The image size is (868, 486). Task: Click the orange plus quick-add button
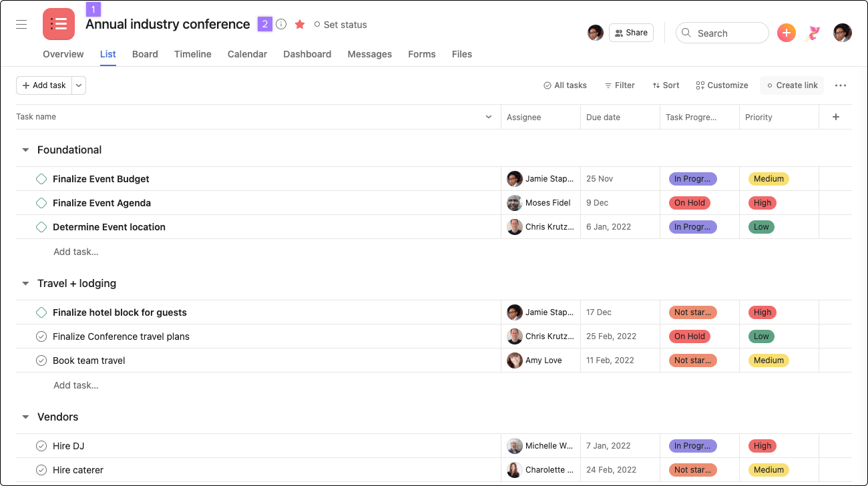click(787, 33)
